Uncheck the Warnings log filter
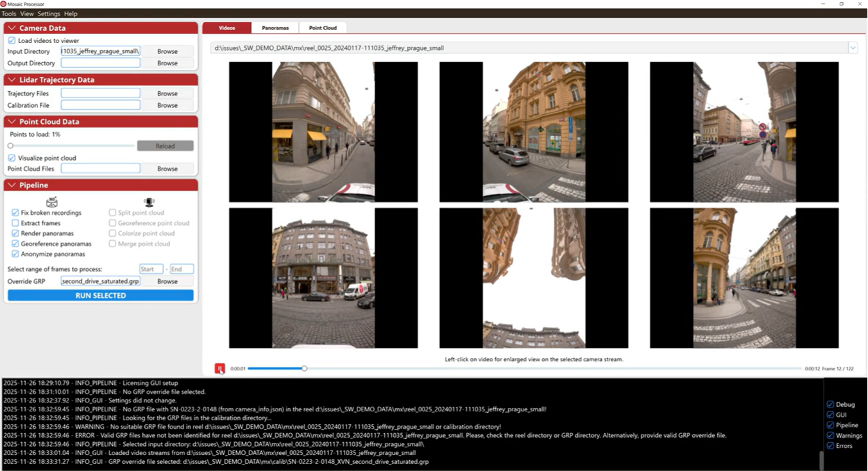The width and height of the screenshot is (868, 471). pyautogui.click(x=830, y=435)
